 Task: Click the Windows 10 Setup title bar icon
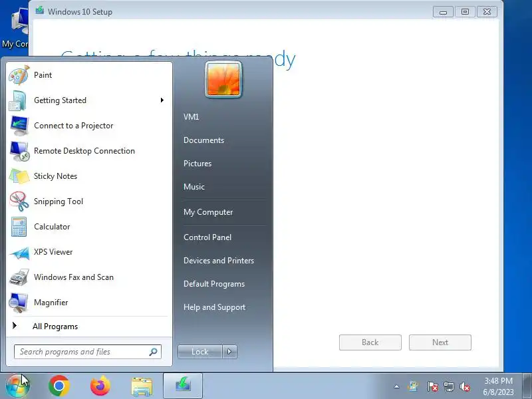[x=40, y=11]
